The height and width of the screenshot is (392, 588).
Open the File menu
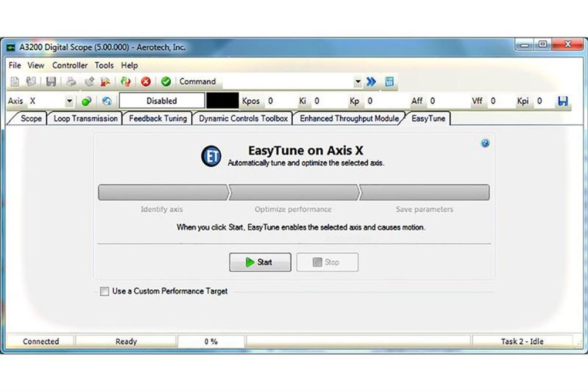[x=15, y=65]
